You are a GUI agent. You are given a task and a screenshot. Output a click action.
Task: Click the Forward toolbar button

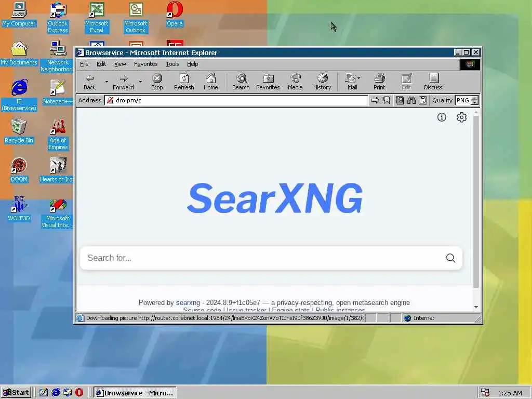[x=123, y=82]
